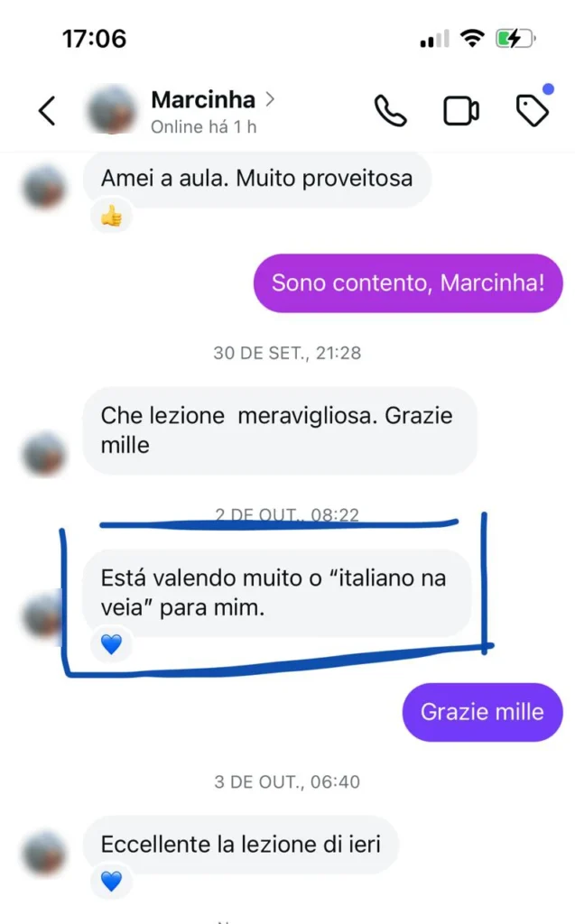The height and width of the screenshot is (924, 575).
Task: Open the avatar beside 'Amei a aula'
Action: point(43,188)
